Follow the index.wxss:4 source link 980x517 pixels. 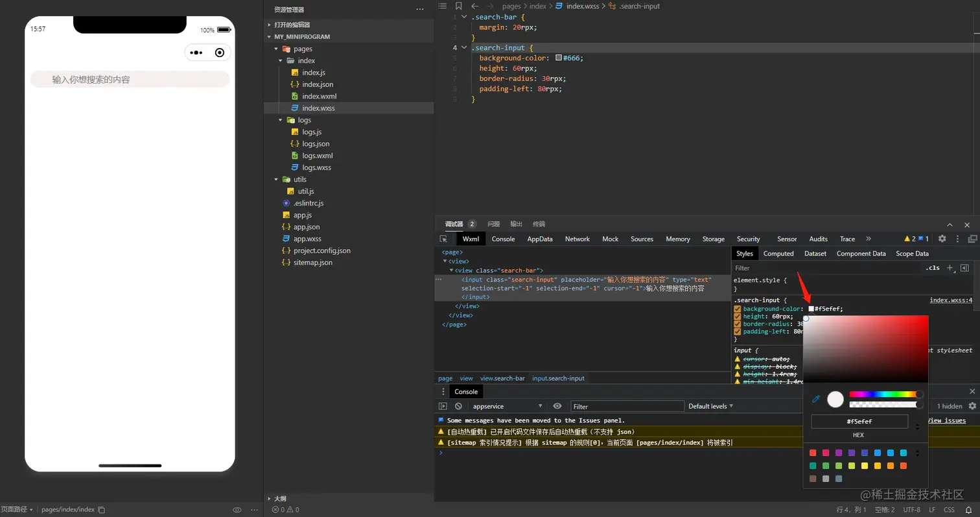pos(951,300)
